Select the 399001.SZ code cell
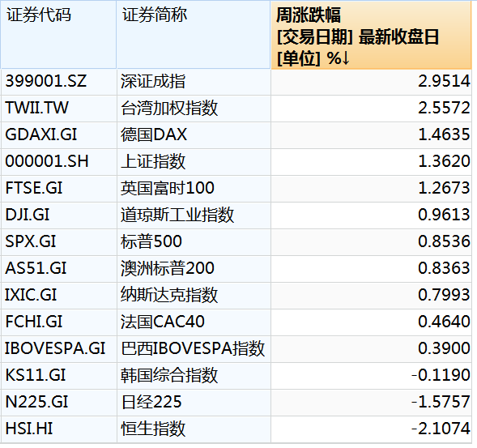 click(x=58, y=82)
